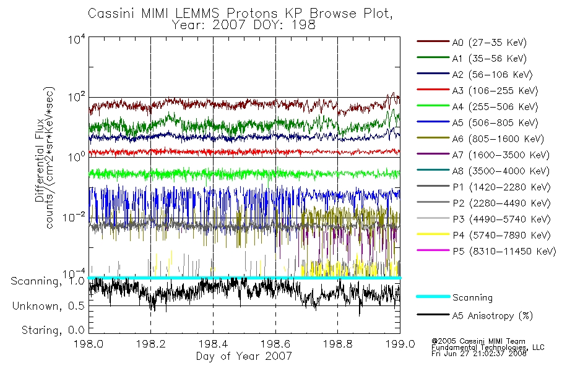Click the bright green A4 legend line
The image size is (588, 371).
pyautogui.click(x=433, y=106)
